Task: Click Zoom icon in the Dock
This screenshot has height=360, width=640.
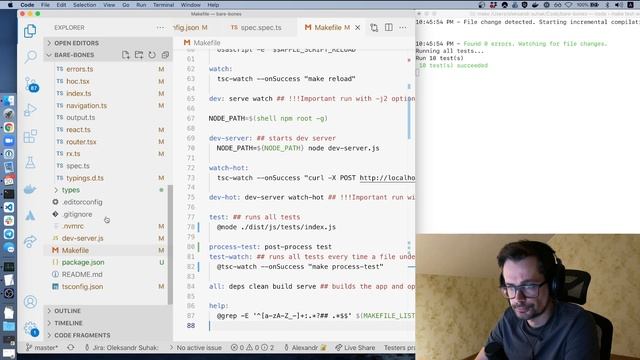Action: 9,141
